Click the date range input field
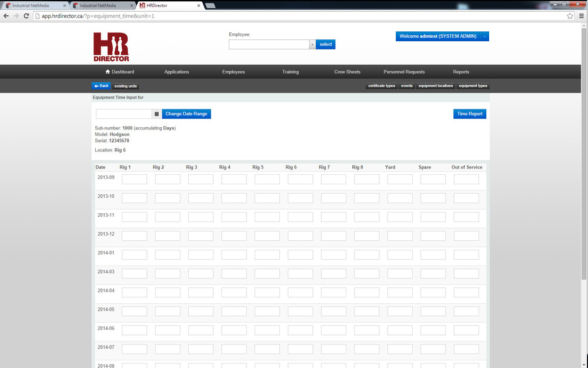The height and width of the screenshot is (368, 588). (123, 114)
